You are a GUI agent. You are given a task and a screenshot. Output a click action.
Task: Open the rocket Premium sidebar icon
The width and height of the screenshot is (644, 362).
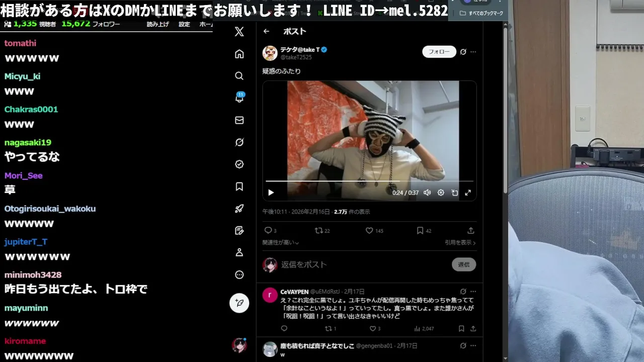239,209
